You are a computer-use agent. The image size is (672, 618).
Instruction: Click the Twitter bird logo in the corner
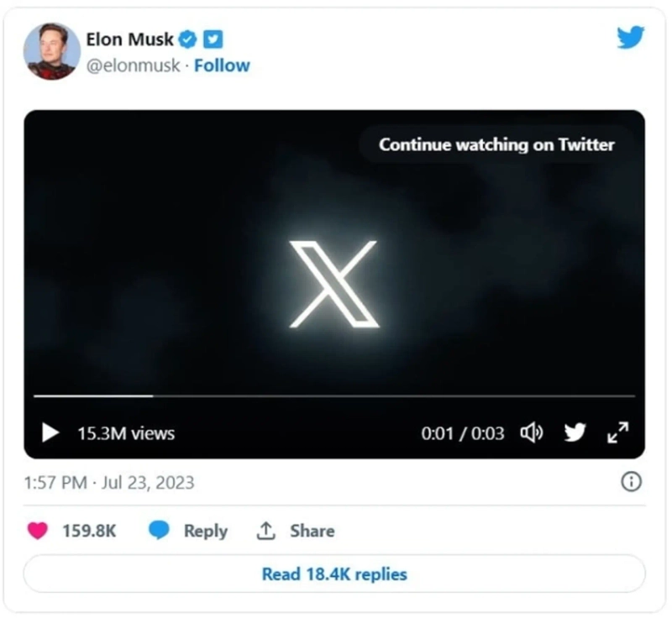click(630, 38)
